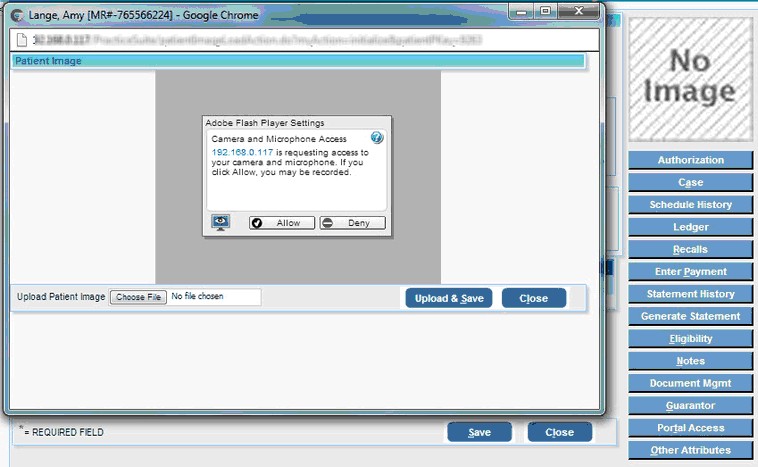
Task: Click the Generate Statement button
Action: 690,316
